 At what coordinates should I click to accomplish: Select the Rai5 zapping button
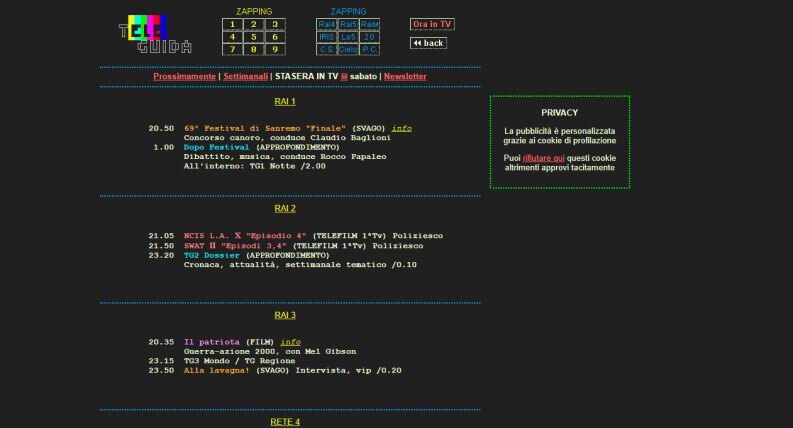[348, 24]
